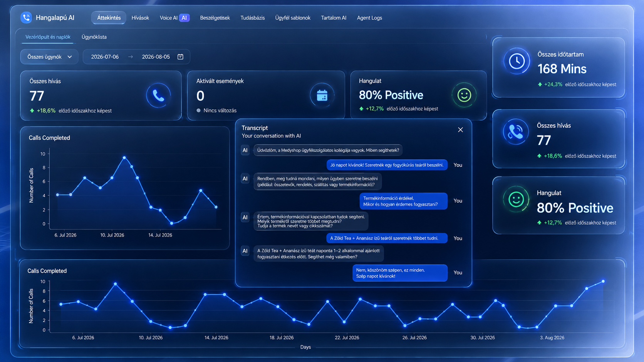Select the Ügyfél sablonok tab
Image resolution: width=644 pixels, height=362 pixels.
[293, 18]
